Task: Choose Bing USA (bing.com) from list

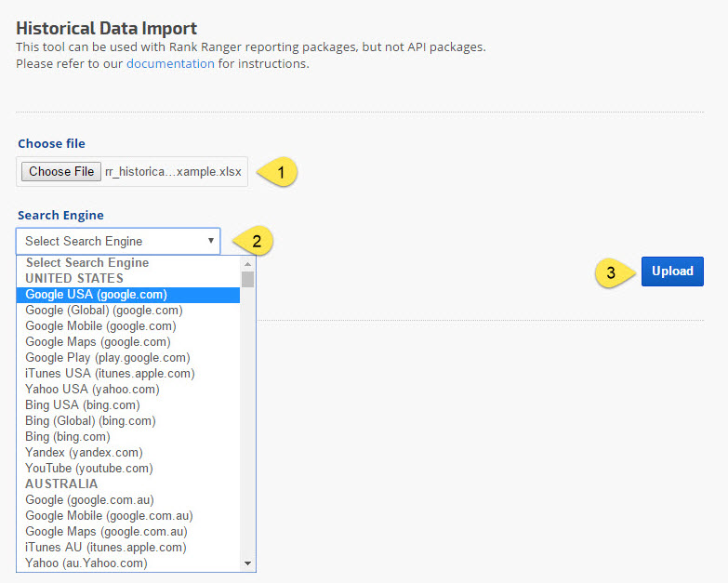Action: 81,405
